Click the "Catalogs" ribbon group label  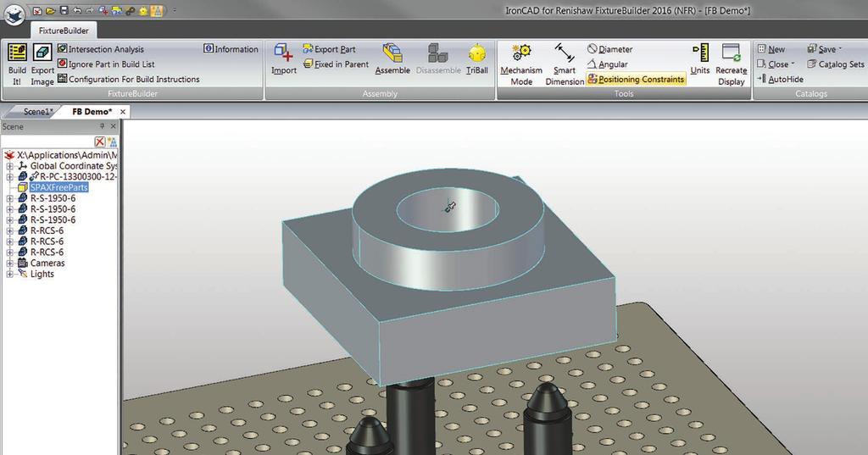point(811,93)
